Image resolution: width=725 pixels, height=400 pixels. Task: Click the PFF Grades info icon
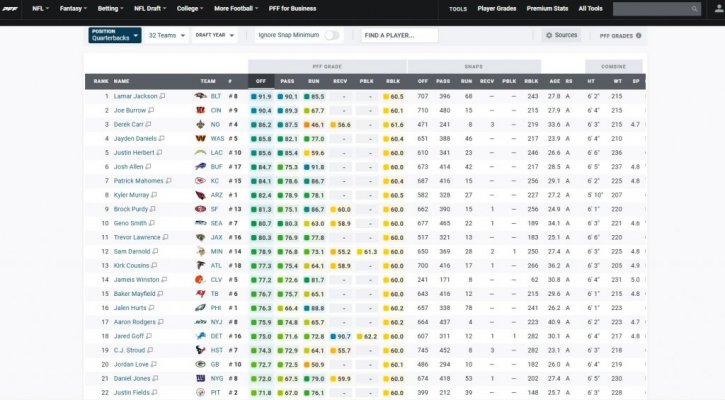pyautogui.click(x=639, y=36)
